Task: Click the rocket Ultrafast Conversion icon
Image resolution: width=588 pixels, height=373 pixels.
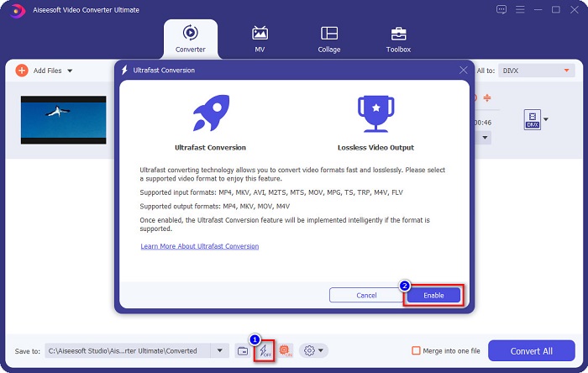Action: point(211,113)
